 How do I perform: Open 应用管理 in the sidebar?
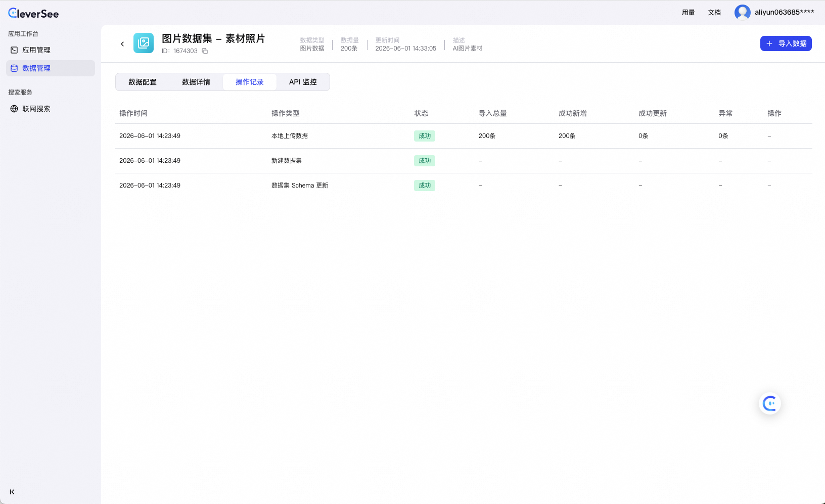tap(51, 50)
